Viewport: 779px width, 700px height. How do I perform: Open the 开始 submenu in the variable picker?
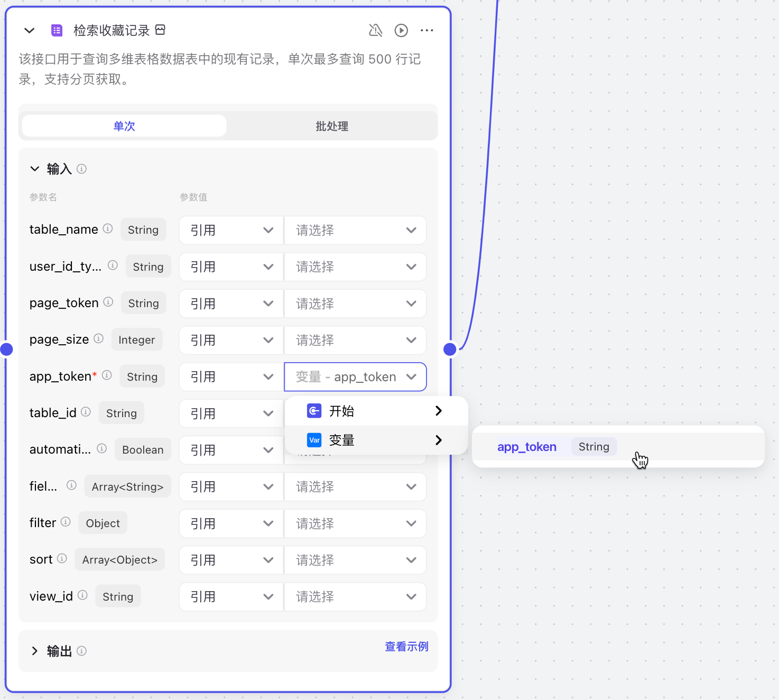(x=376, y=411)
